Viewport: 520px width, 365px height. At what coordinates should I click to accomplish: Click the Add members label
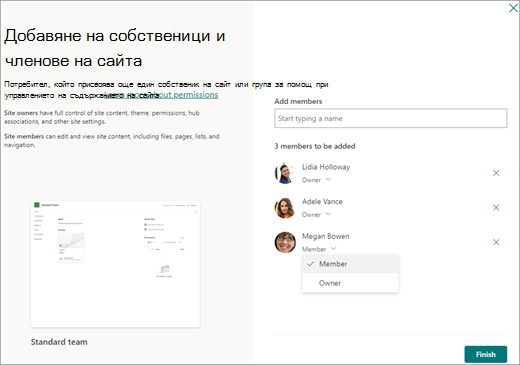coord(298,101)
